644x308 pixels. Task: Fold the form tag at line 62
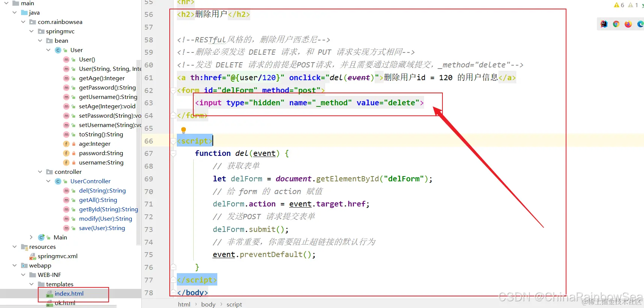[173, 90]
